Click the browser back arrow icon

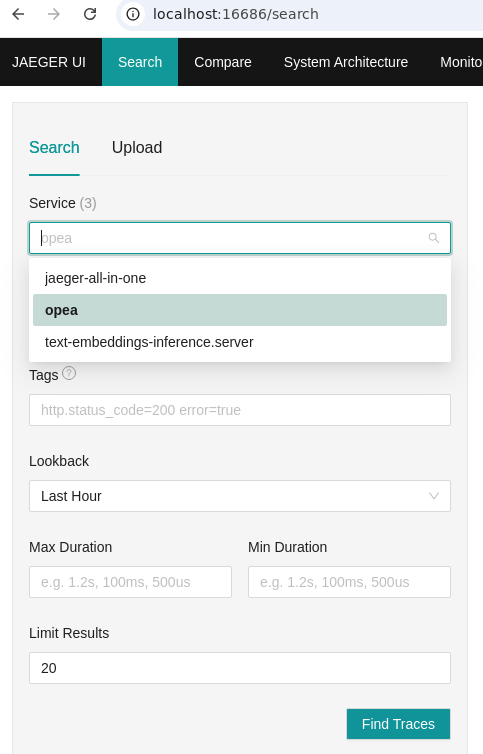click(18, 14)
